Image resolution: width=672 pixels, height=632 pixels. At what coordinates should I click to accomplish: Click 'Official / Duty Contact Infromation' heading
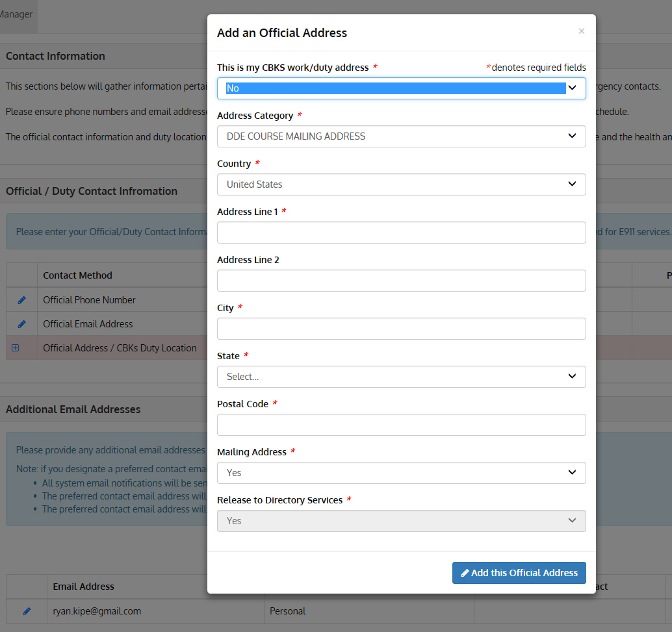coord(92,191)
